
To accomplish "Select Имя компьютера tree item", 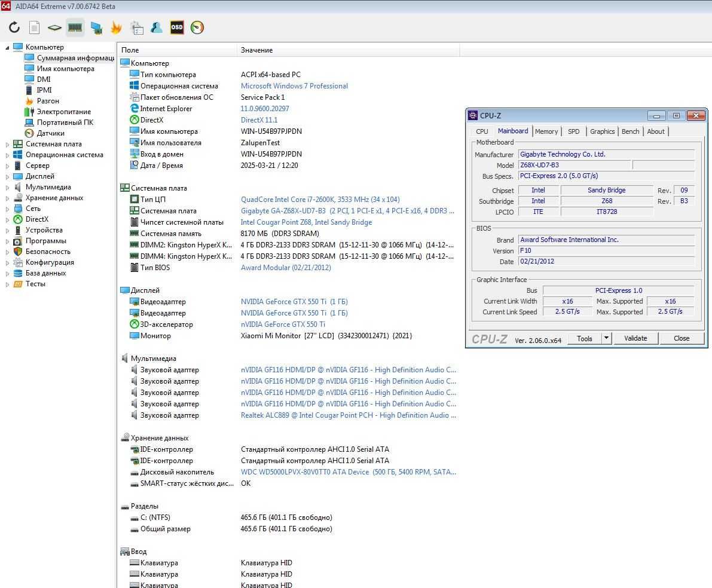I will (65, 69).
